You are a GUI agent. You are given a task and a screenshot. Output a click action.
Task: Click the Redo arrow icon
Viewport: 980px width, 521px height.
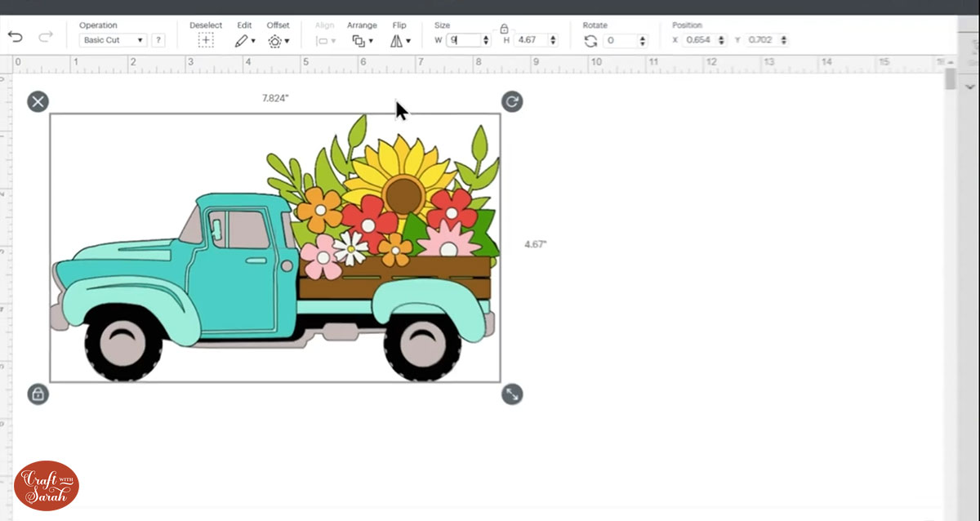[x=45, y=34]
